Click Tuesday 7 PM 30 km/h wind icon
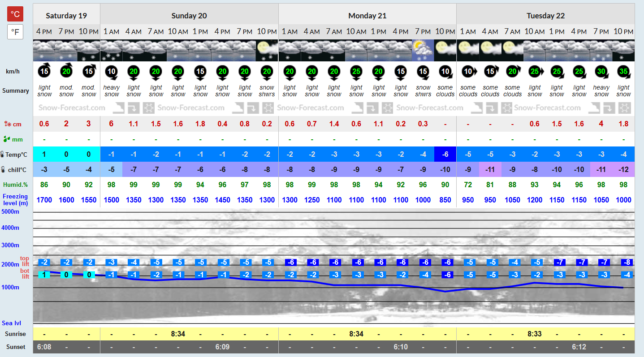644x357 pixels. pyautogui.click(x=601, y=72)
